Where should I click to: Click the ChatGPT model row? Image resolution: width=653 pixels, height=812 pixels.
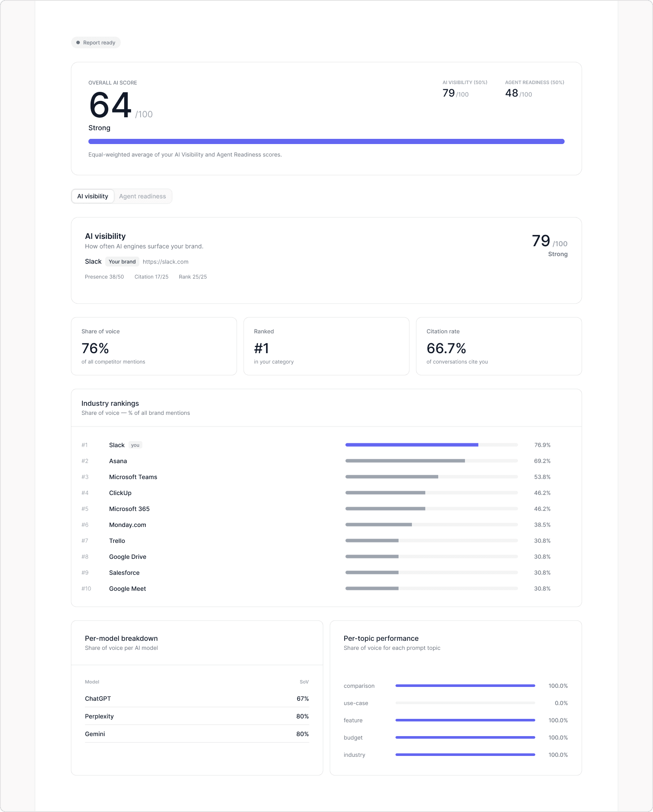pyautogui.click(x=197, y=699)
